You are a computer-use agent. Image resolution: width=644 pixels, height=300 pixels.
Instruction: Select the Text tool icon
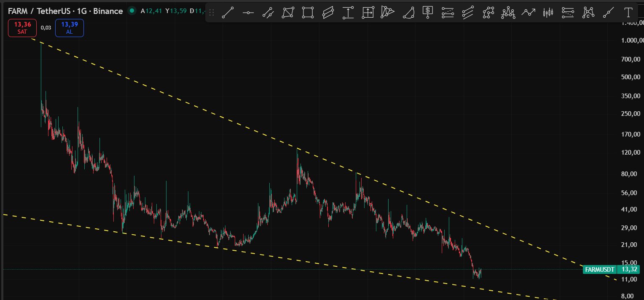click(628, 13)
